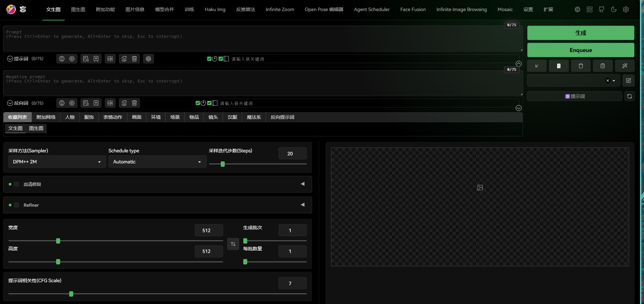Adjust the 提示词相关性(CFG Scale) slider
The height and width of the screenshot is (304, 644).
pyautogui.click(x=158, y=294)
